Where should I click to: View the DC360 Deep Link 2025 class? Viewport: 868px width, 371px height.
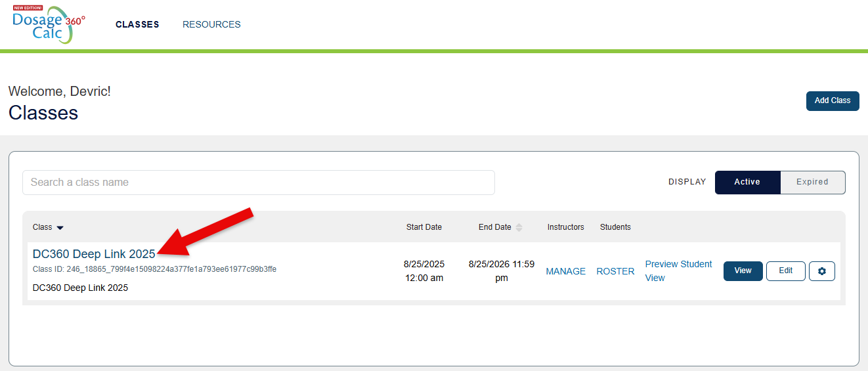point(743,271)
